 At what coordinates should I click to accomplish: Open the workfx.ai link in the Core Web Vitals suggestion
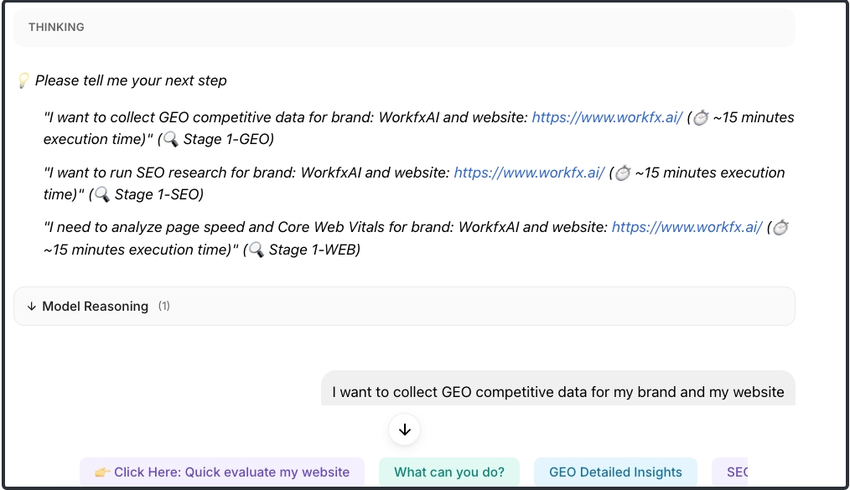pyautogui.click(x=687, y=228)
